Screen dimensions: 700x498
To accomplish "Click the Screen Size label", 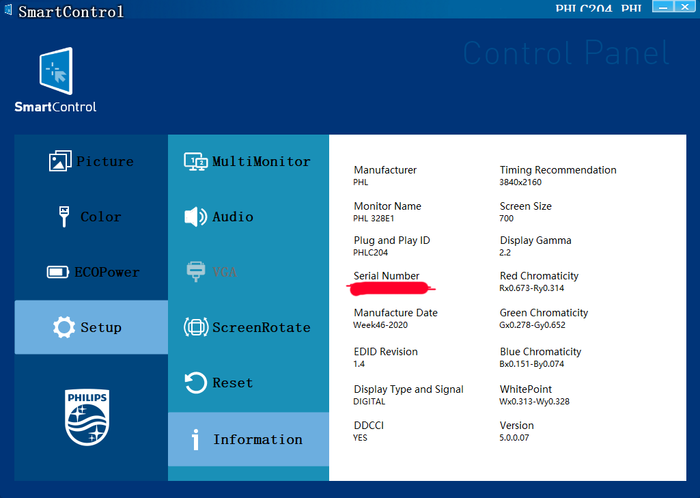I will click(525, 206).
